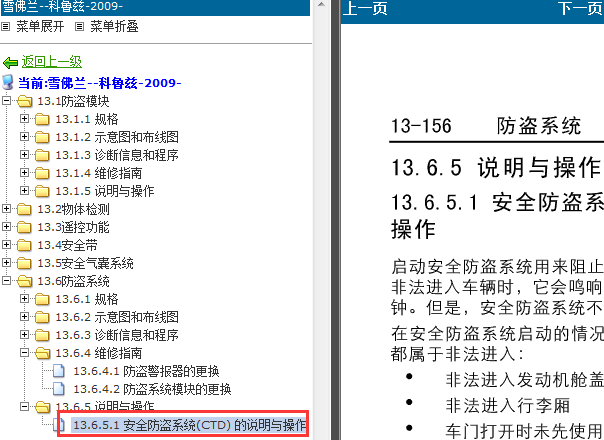Expand the 13.5安全气囊系统 node

pos(6,263)
